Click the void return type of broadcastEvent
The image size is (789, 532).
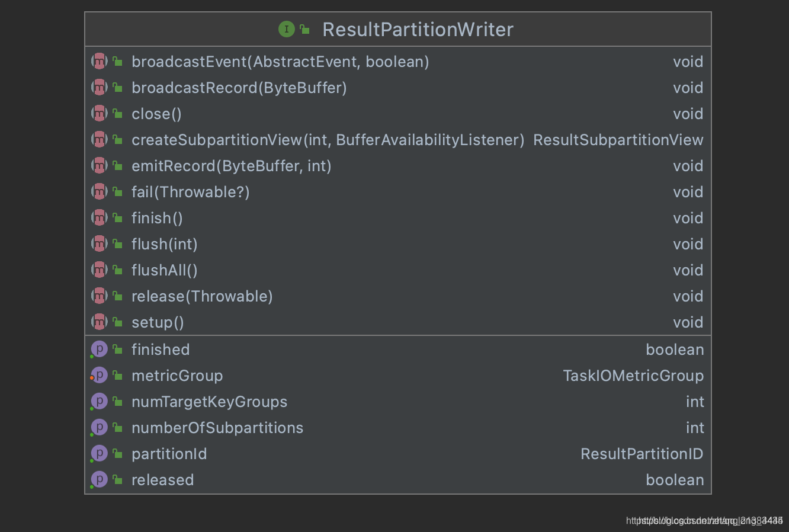[x=688, y=62]
